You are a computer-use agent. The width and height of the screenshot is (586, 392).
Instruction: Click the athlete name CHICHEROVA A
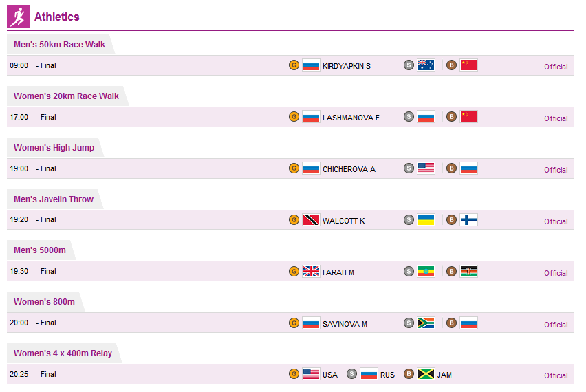[349, 169]
